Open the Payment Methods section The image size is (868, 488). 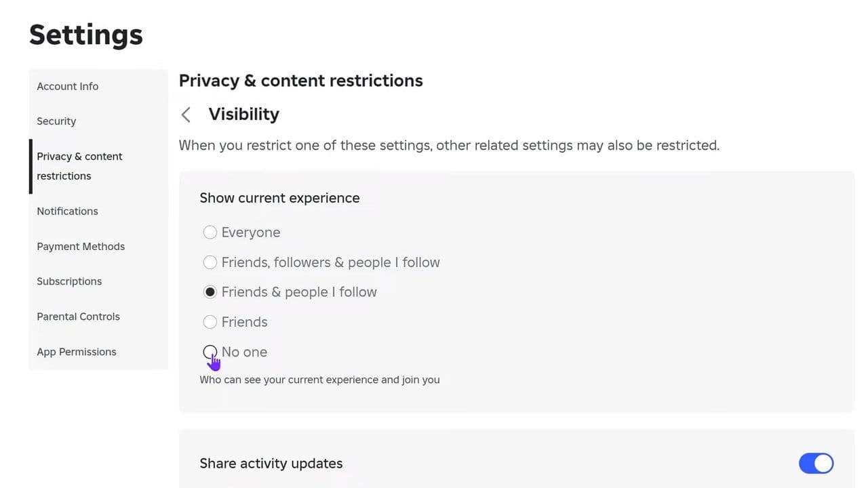[x=81, y=246]
